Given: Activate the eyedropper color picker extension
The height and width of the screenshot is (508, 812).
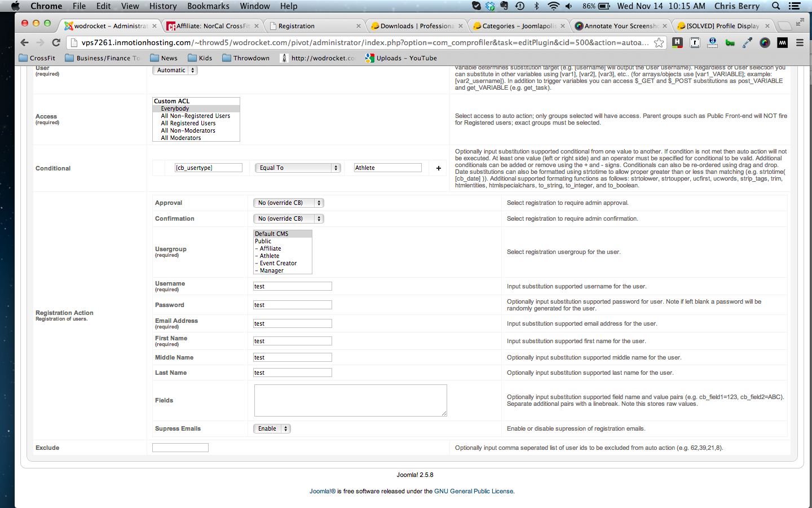Looking at the screenshot, I should [748, 42].
